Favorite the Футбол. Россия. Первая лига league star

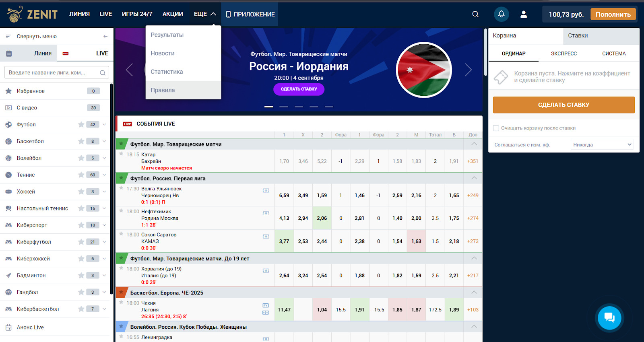click(121, 178)
